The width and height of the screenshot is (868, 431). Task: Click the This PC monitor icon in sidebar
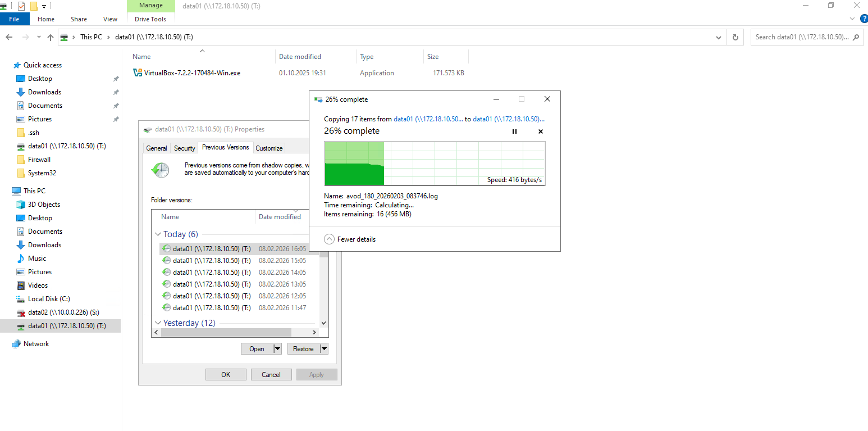pos(16,191)
